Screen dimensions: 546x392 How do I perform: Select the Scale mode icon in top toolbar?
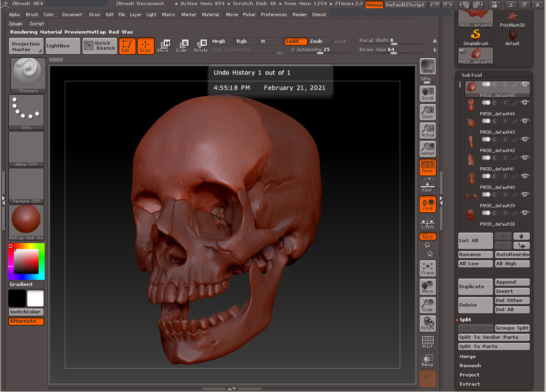181,45
